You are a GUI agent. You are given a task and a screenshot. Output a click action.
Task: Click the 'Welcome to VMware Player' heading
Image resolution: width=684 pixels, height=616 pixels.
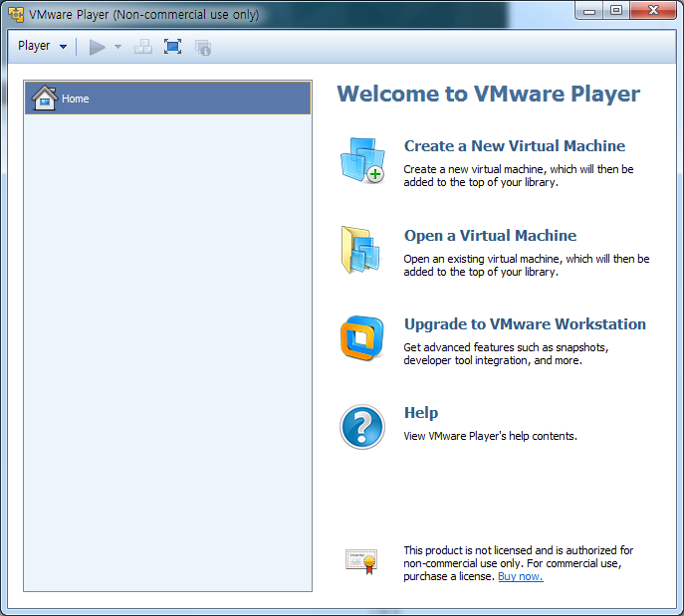489,95
